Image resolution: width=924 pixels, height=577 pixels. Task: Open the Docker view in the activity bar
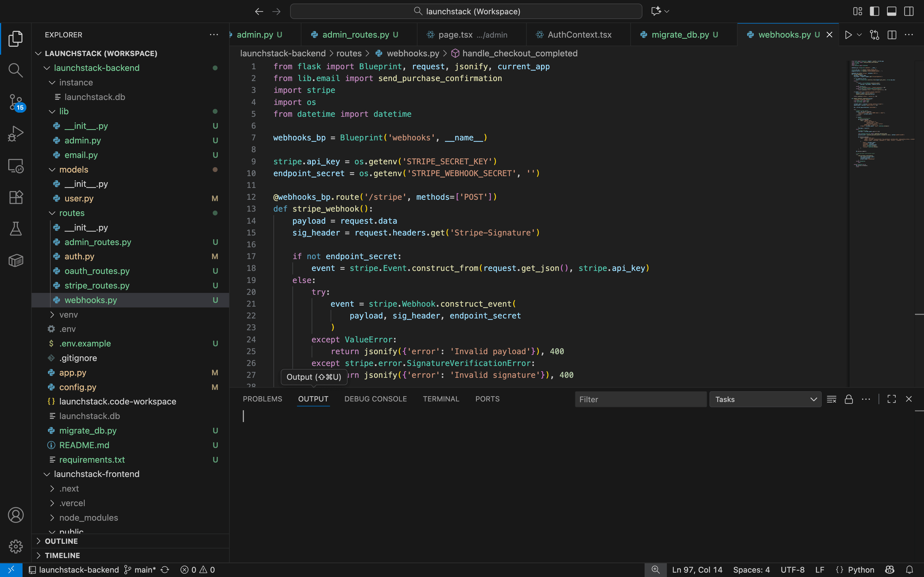point(16,260)
